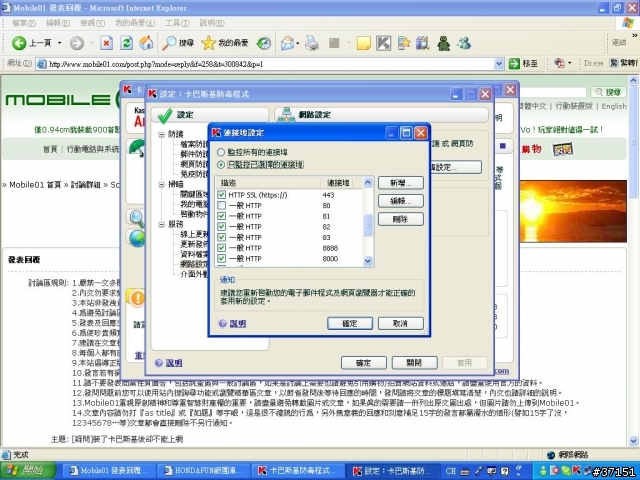
Task: Click the yellow warning icon in Kaspersky window
Action: click(x=137, y=298)
